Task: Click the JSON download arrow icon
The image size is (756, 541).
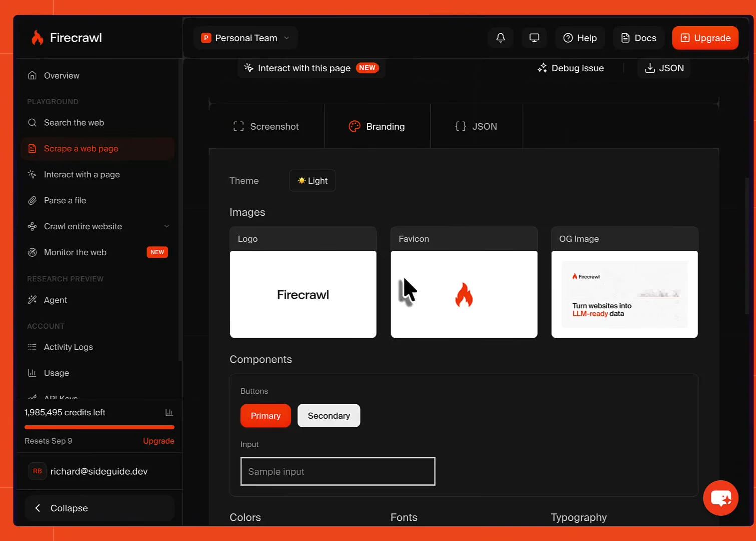Action: [x=650, y=68]
